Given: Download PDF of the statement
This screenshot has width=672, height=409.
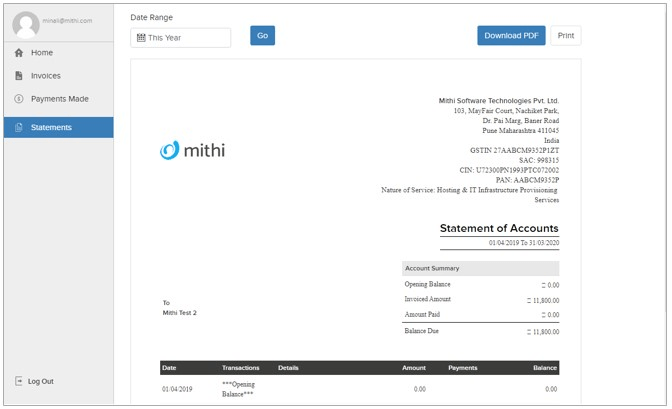Looking at the screenshot, I should tap(511, 36).
